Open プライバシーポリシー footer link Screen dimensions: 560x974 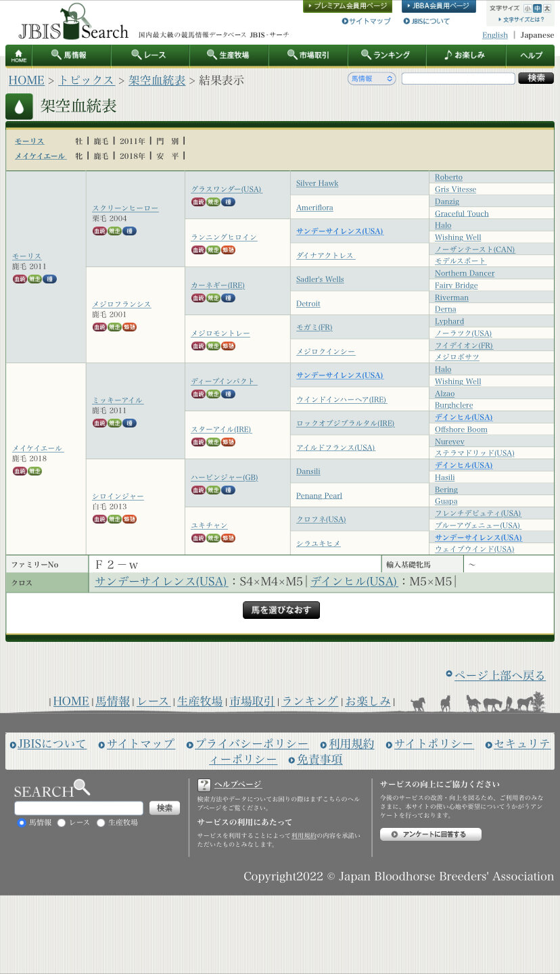[x=252, y=743]
